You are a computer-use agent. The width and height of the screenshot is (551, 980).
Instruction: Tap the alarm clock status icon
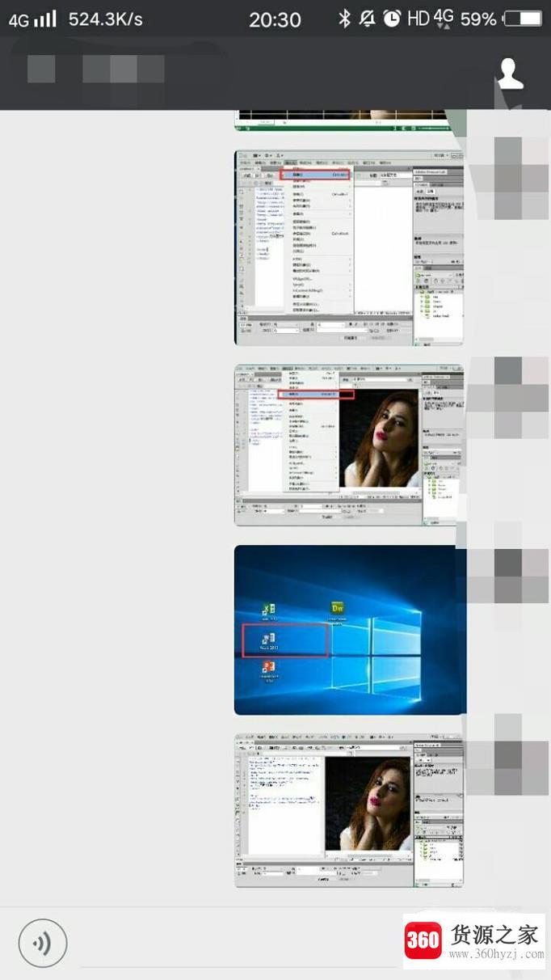tap(392, 19)
